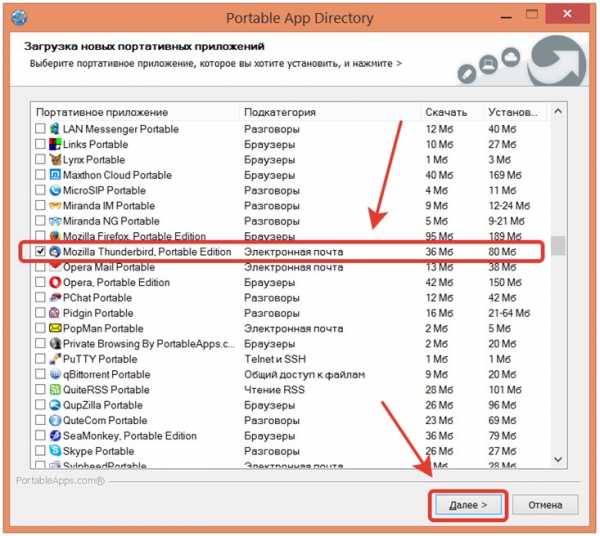Check the MicroSIP Portable checkbox

[40, 190]
